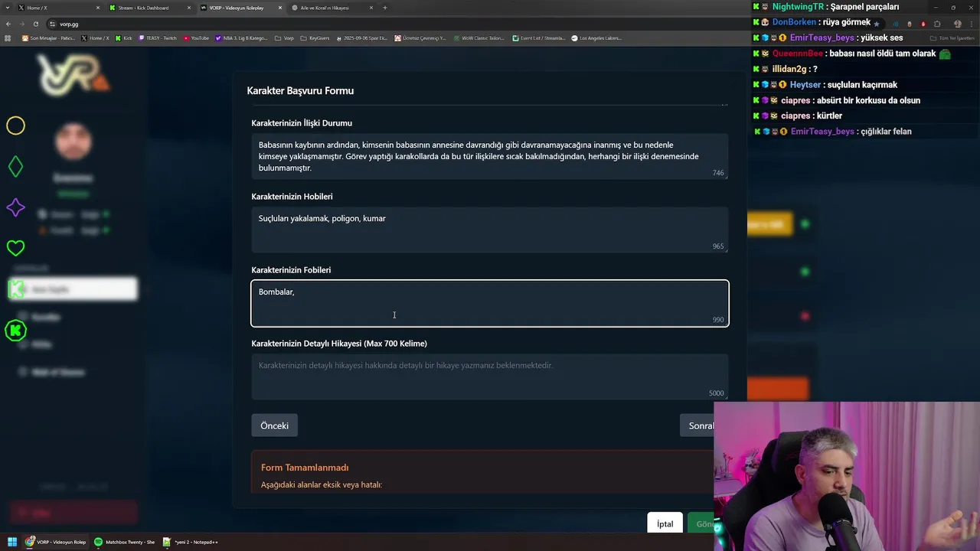Click the green heart sidebar icon
The width and height of the screenshot is (980, 551).
pos(15,248)
